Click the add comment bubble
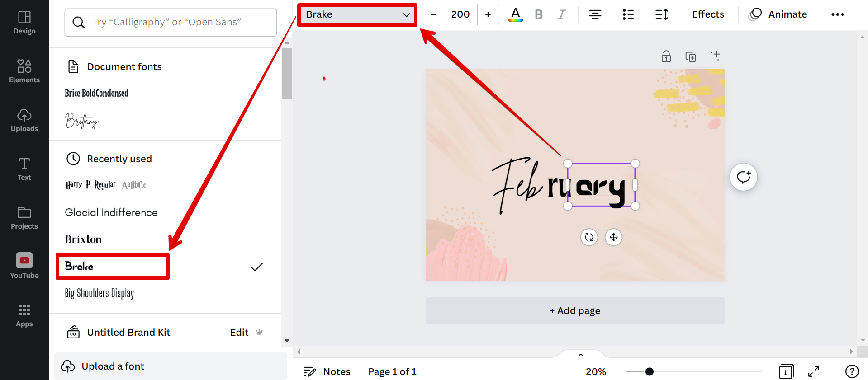Image resolution: width=868 pixels, height=380 pixels. point(744,177)
